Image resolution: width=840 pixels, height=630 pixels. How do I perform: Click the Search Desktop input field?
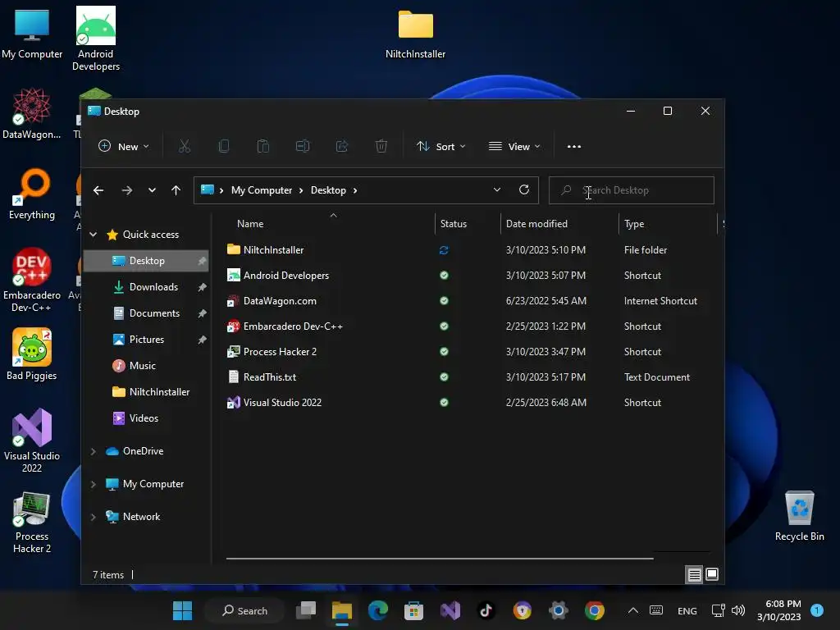tap(631, 190)
